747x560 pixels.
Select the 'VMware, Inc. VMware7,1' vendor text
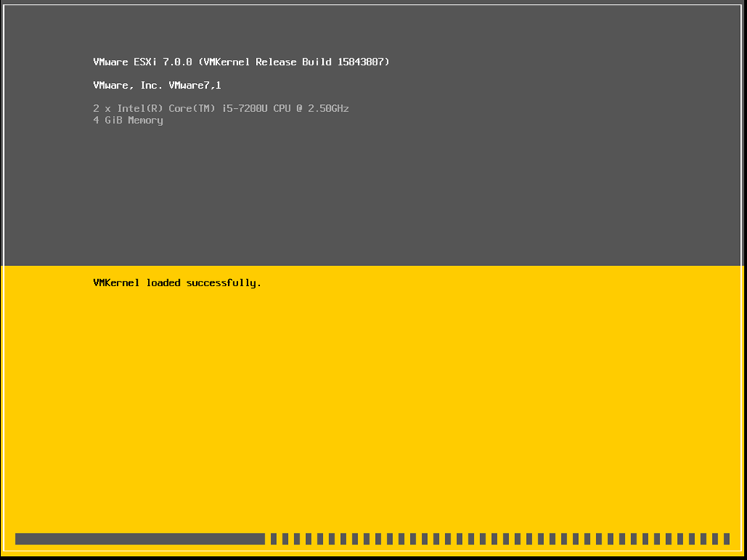coord(157,86)
